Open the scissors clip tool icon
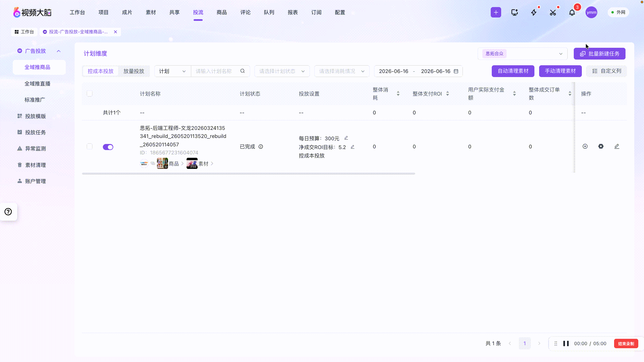Image resolution: width=644 pixels, height=362 pixels. pos(553,12)
